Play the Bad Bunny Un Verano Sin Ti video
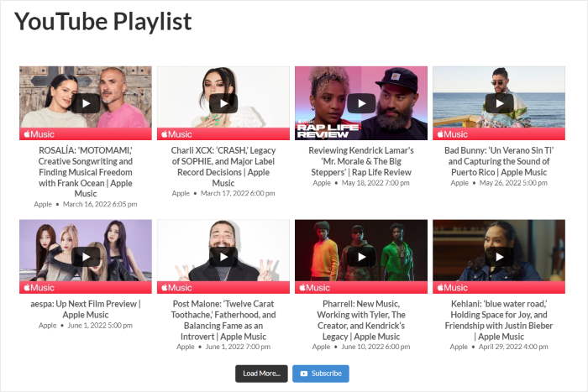Image resolution: width=588 pixels, height=392 pixels. click(499, 103)
